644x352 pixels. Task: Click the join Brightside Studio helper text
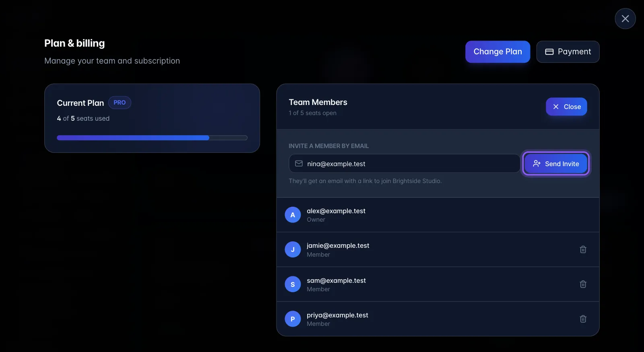[x=365, y=181]
